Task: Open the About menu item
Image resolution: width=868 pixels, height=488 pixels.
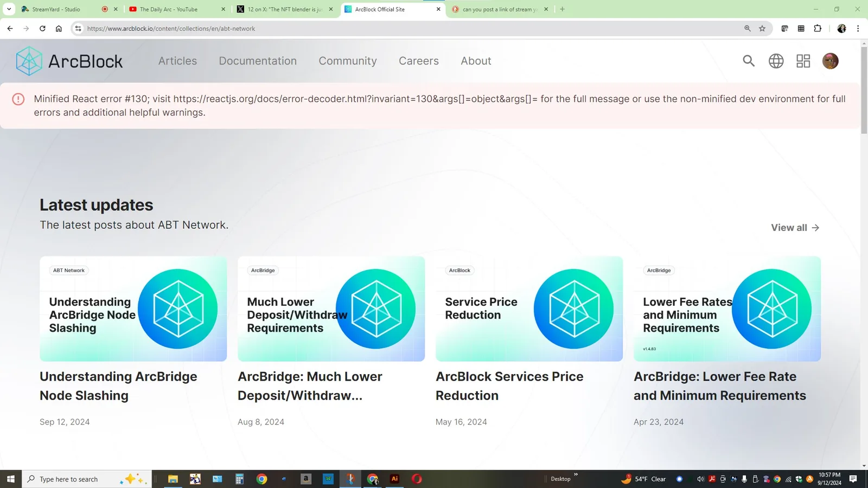Action: [x=476, y=61]
